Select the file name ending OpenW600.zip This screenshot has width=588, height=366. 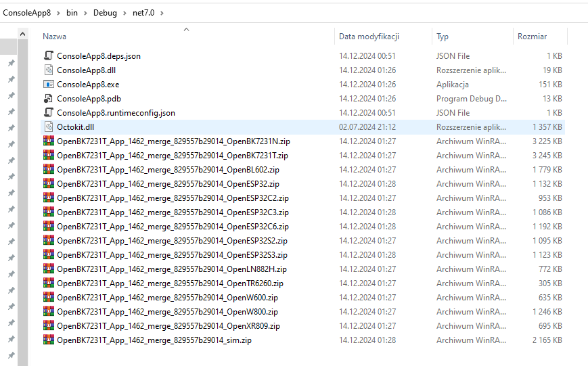click(x=167, y=298)
